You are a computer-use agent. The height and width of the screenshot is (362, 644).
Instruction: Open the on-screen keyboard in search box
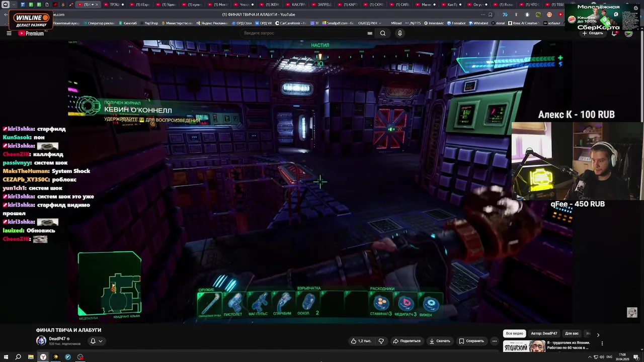370,33
